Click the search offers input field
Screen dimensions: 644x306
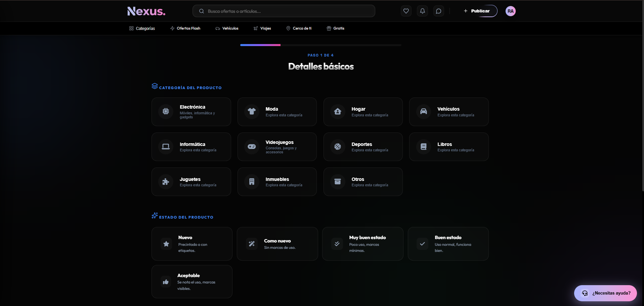point(284,11)
